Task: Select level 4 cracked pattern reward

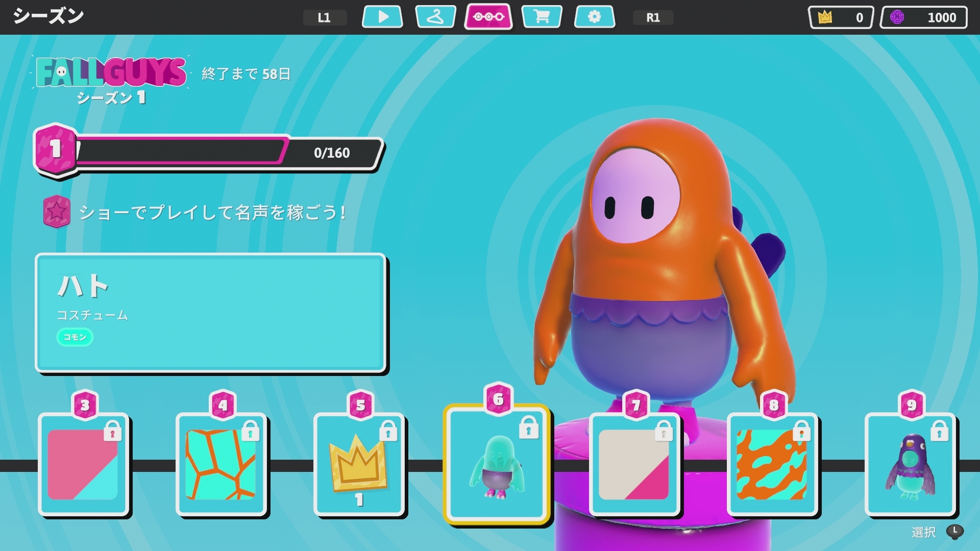Action: coord(221,464)
